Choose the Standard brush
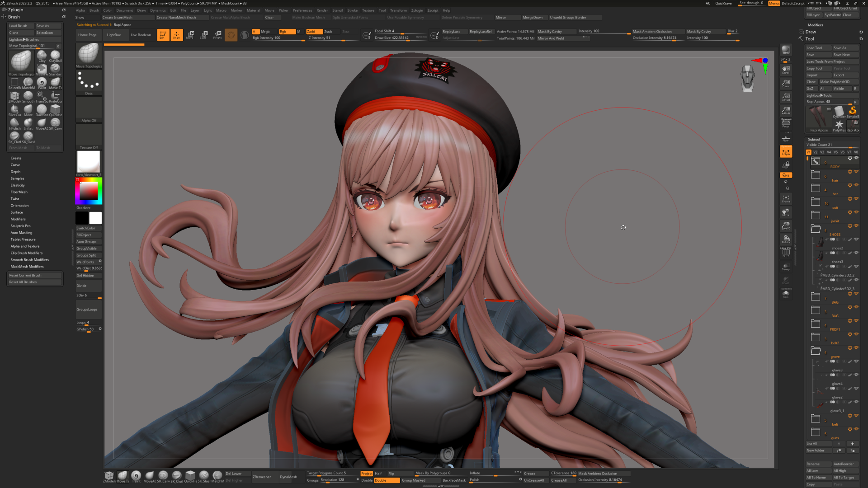The image size is (868, 488). tap(55, 70)
